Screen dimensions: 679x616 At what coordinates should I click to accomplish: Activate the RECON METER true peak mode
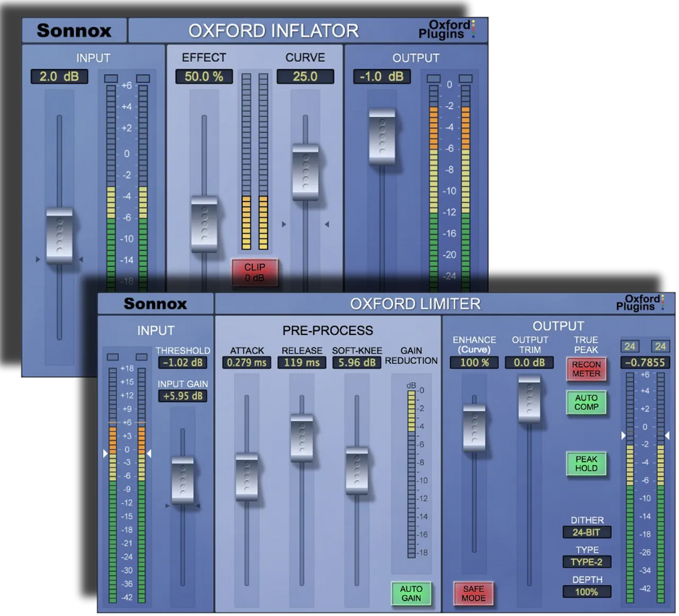coord(587,369)
